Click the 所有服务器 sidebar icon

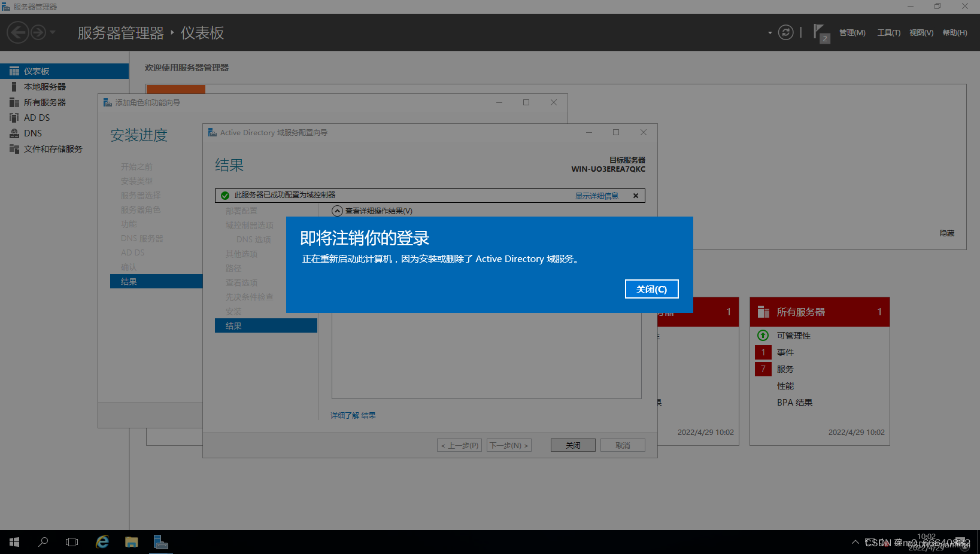pyautogui.click(x=14, y=102)
